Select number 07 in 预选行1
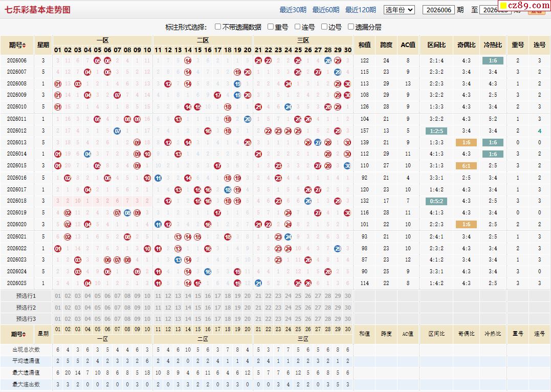Viewport: 551px width, 392px height. point(117,296)
